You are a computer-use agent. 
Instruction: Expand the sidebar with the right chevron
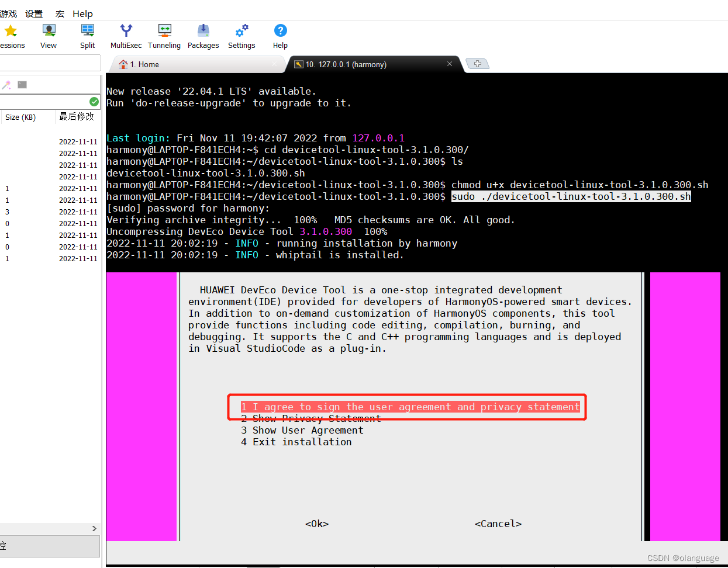[x=94, y=528]
